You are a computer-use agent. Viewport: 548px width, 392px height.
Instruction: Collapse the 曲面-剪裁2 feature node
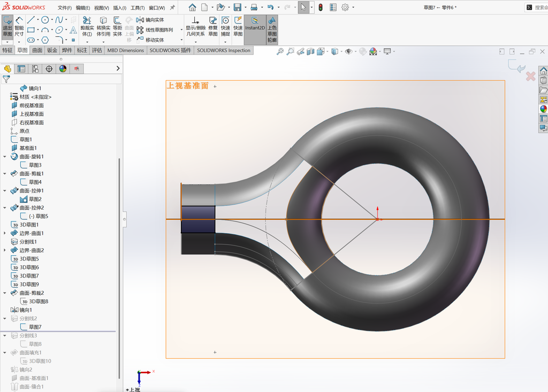tap(4, 293)
